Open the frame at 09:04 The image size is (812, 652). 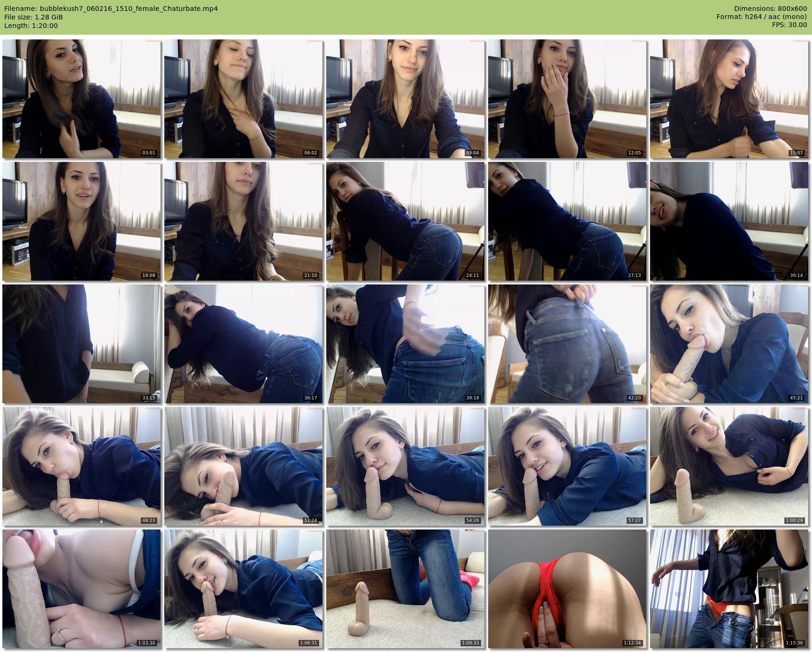(406, 99)
